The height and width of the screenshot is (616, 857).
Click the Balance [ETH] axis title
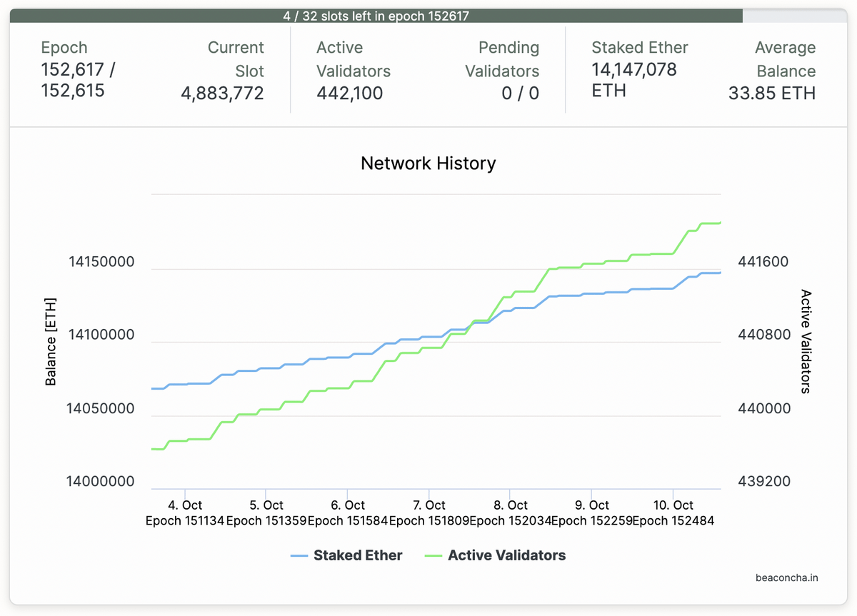pyautogui.click(x=51, y=342)
